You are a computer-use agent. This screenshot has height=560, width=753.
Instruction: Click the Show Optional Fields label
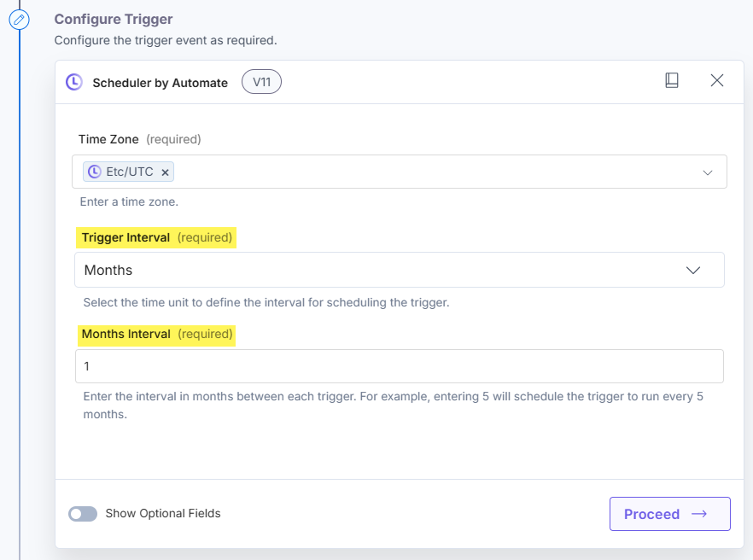tap(163, 514)
